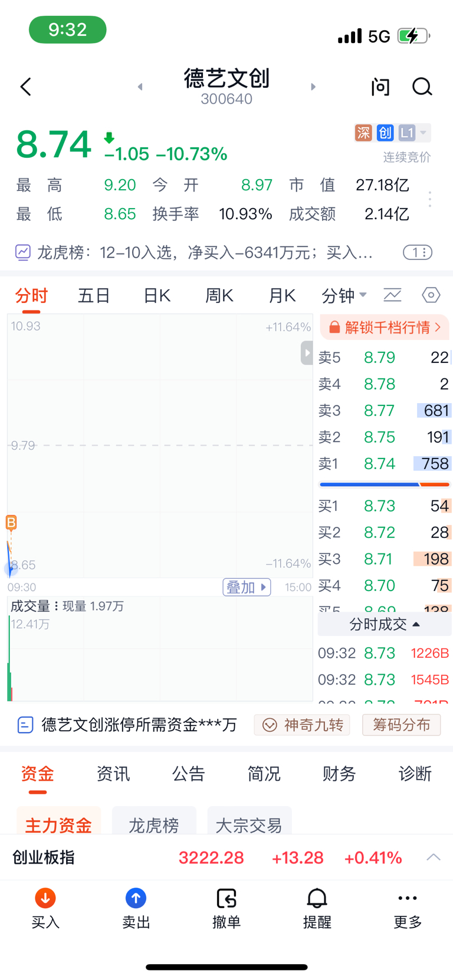Select 卖3 row at 8.77
453x980 pixels.
point(385,411)
